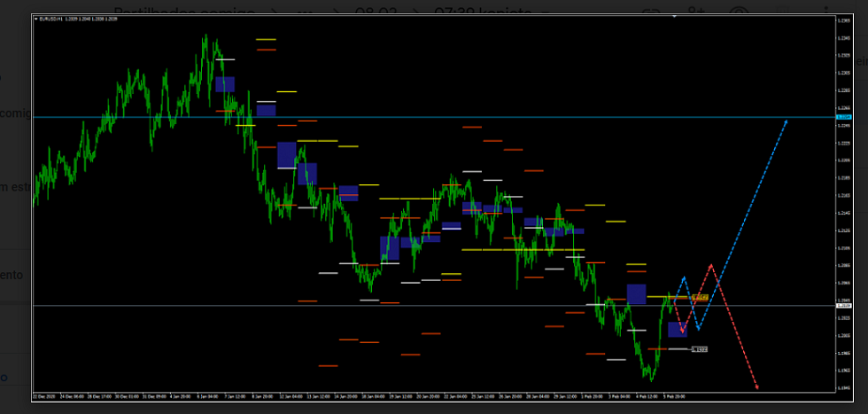Screen dimensions: 868x414
Task: Click the first peak of the blue dashed zigzag
Action: (x=684, y=277)
